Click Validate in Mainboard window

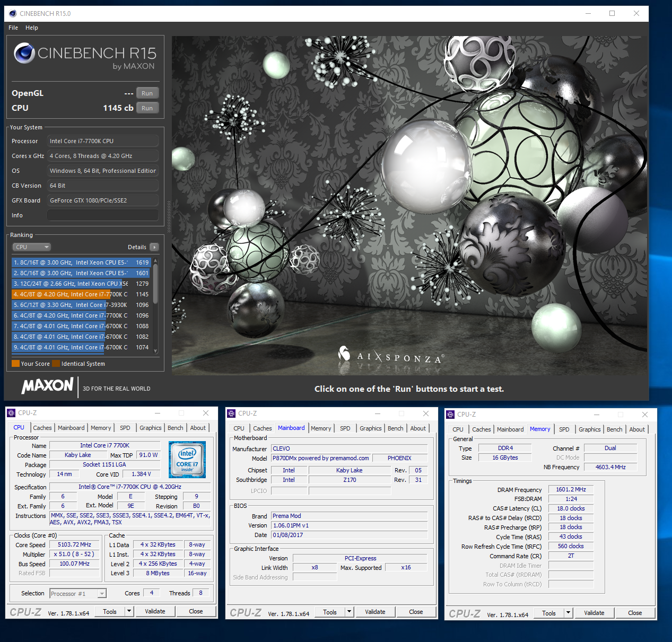click(376, 612)
